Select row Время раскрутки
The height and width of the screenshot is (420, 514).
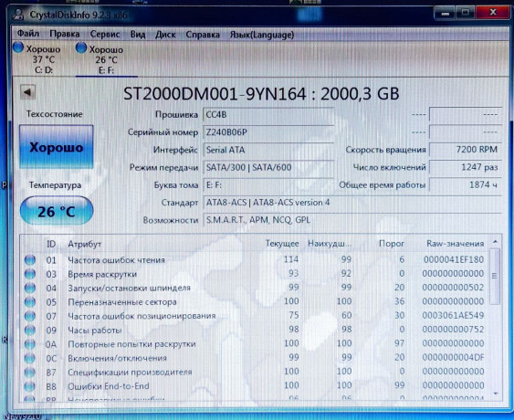255,274
